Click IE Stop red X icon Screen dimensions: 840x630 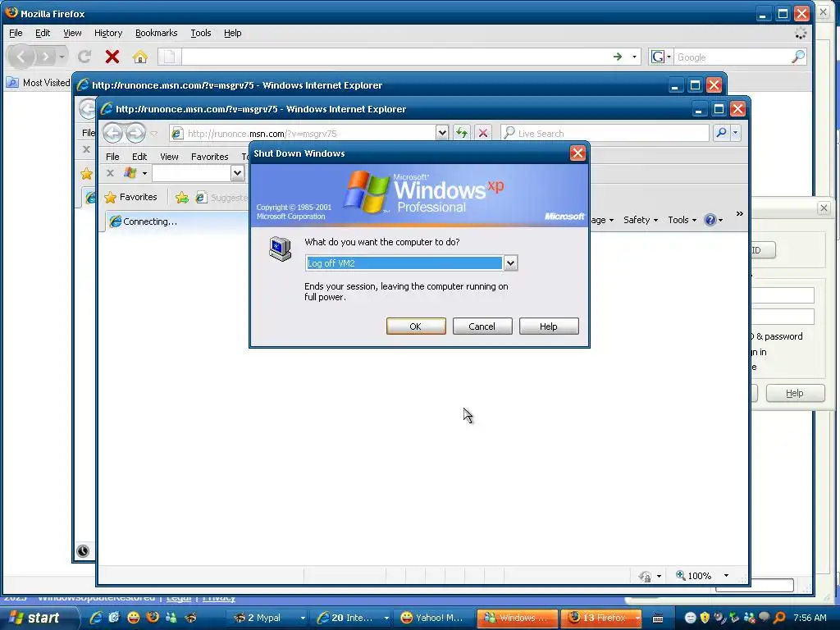[x=483, y=133]
